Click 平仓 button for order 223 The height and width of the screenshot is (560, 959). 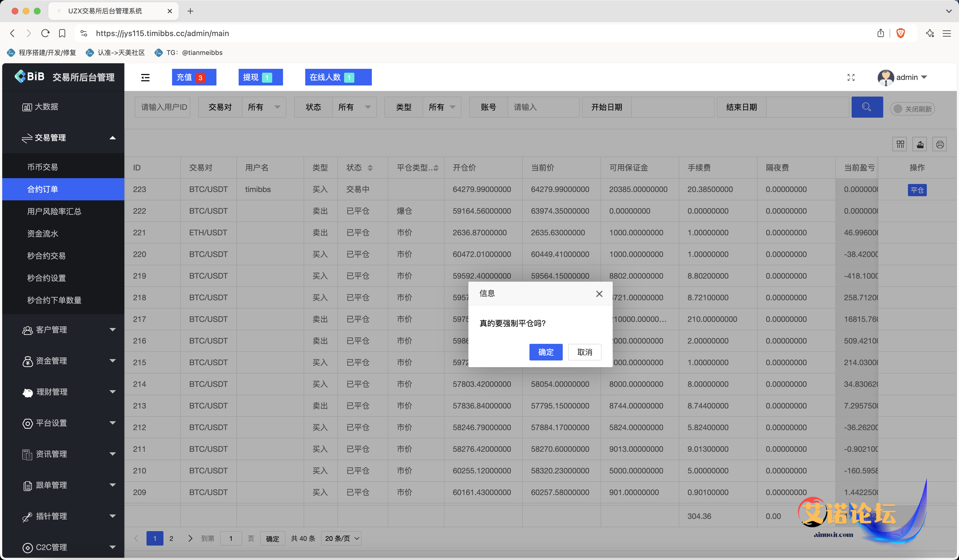click(917, 190)
